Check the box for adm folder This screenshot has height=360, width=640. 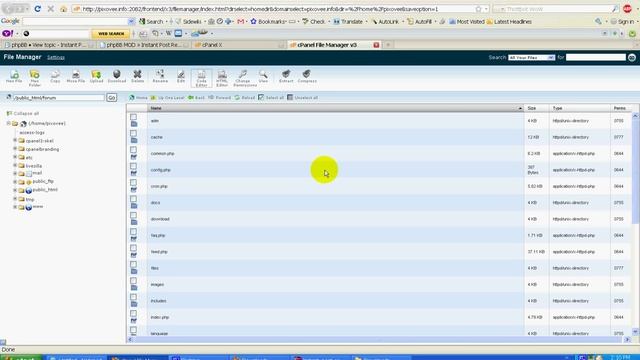(133, 117)
